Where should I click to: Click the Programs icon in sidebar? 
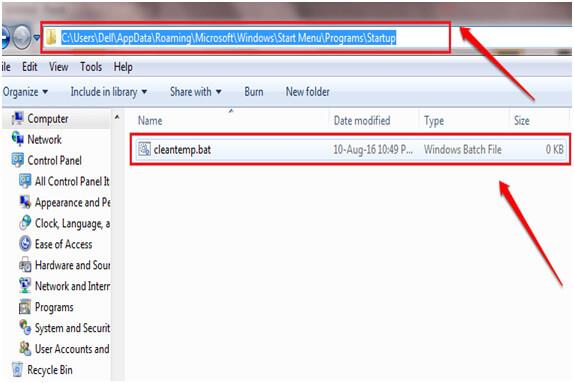click(25, 307)
